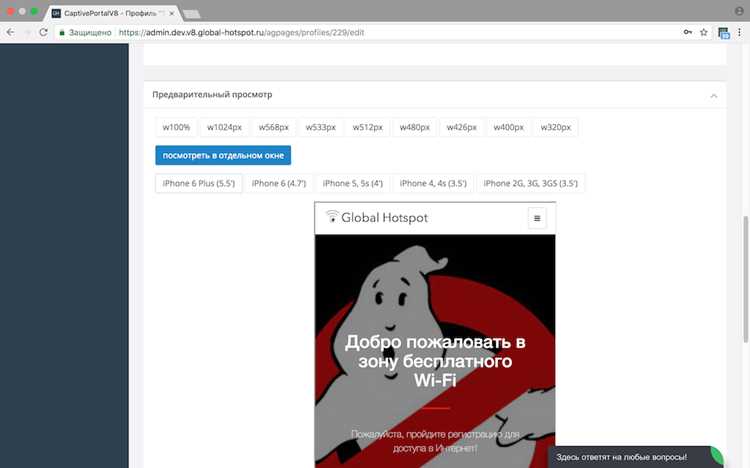Click Добро пожаловать heading in preview
This screenshot has width=750, height=468.
point(435,361)
